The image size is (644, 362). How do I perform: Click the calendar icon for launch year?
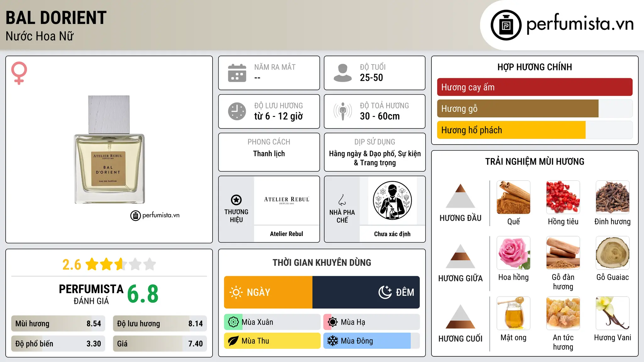pos(237,73)
